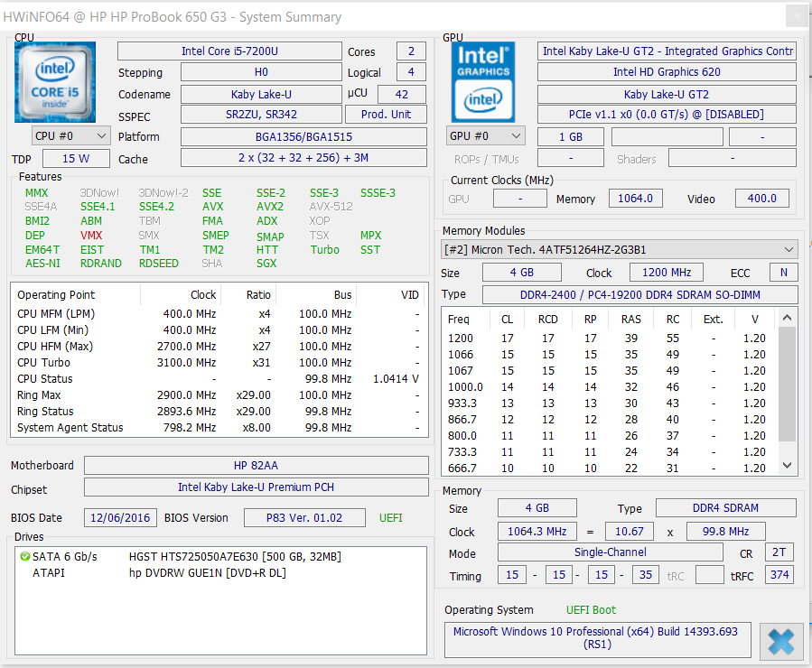Select the Ring Status row

[219, 412]
